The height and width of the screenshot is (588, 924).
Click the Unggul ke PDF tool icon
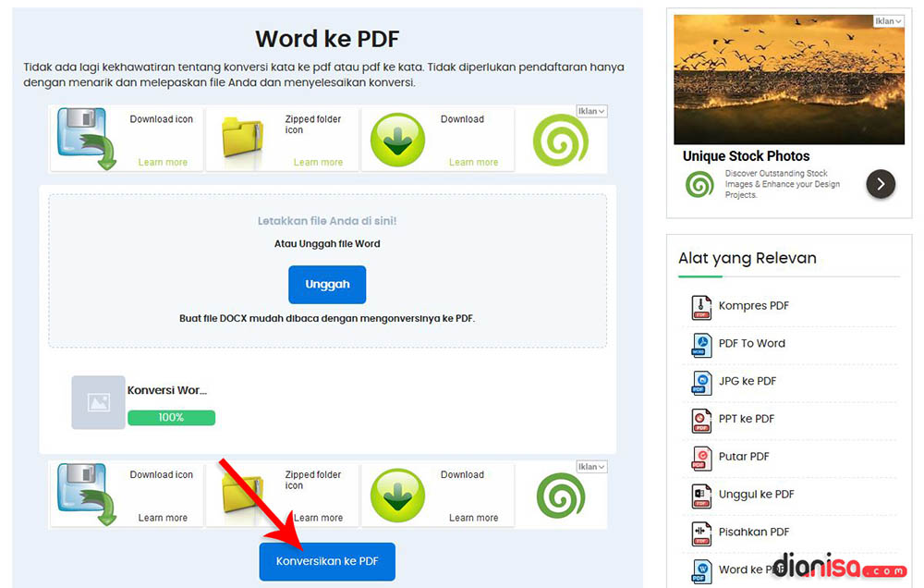(701, 495)
